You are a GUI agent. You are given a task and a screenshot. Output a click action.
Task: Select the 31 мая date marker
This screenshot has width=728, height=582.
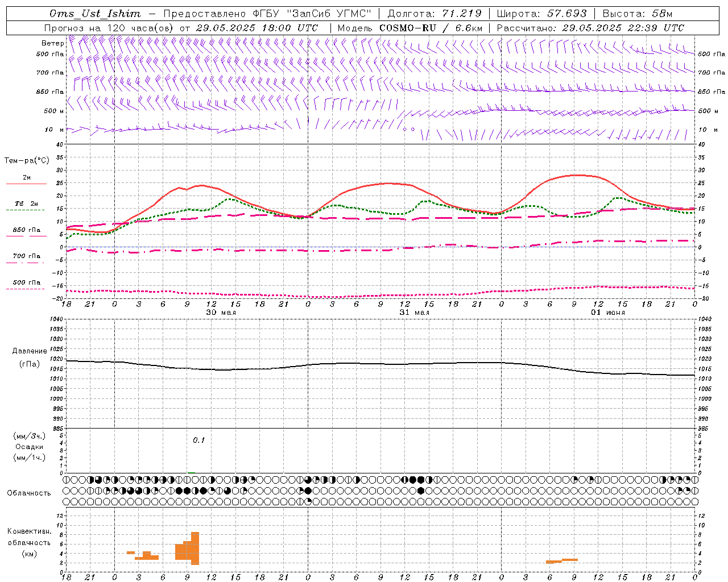click(414, 313)
